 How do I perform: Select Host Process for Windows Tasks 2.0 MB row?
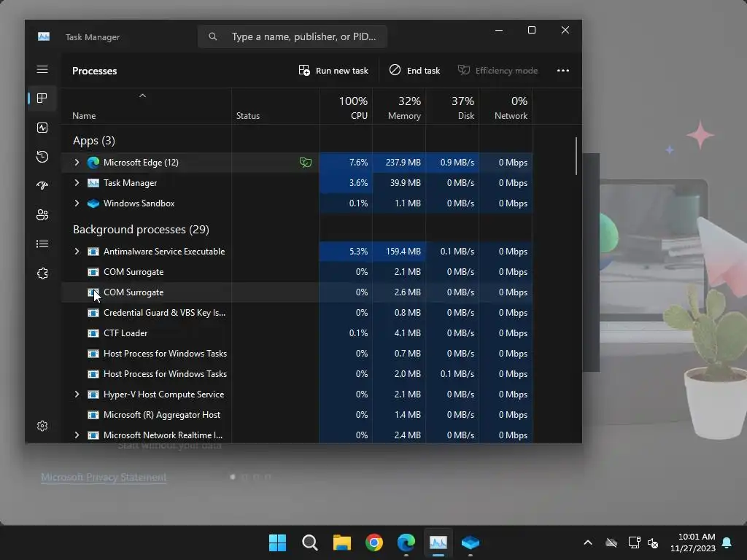tap(297, 374)
